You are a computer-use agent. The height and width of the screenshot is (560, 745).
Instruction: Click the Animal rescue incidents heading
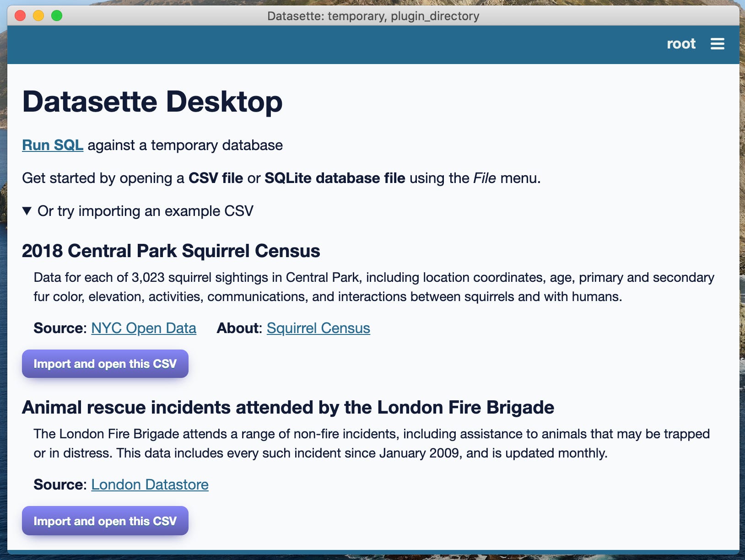click(x=288, y=407)
